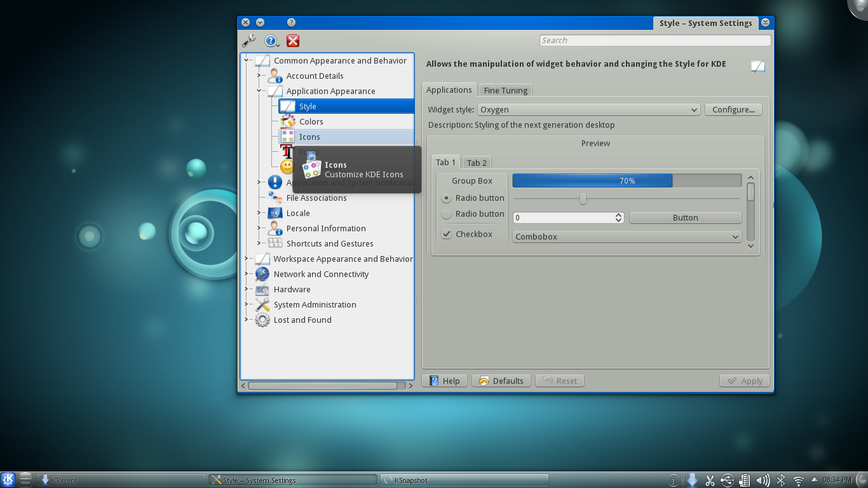Show hidden tray icons arrow
The width and height of the screenshot is (868, 488).
click(815, 480)
